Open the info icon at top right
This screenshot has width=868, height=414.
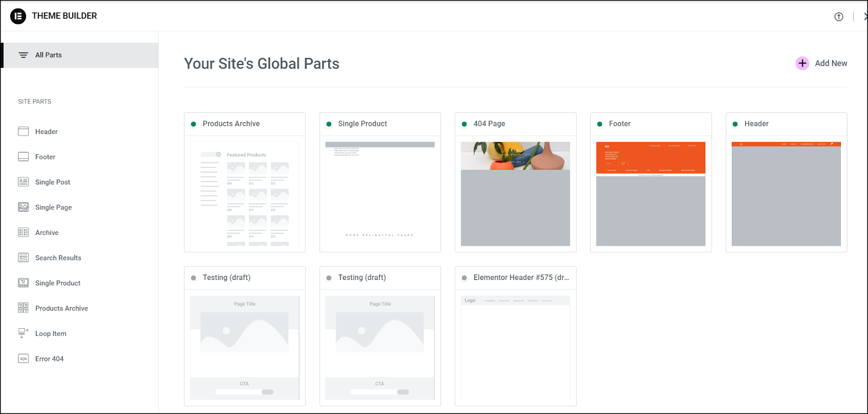click(839, 17)
